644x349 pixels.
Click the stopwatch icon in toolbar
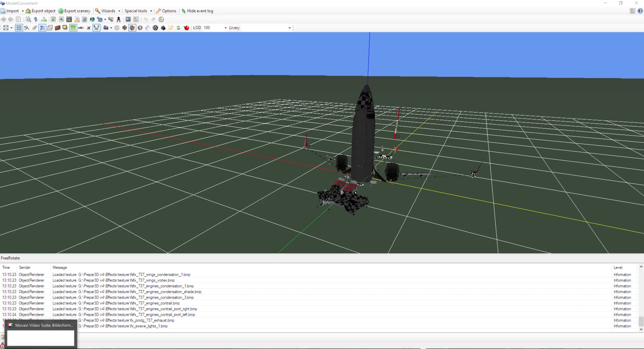point(161,19)
